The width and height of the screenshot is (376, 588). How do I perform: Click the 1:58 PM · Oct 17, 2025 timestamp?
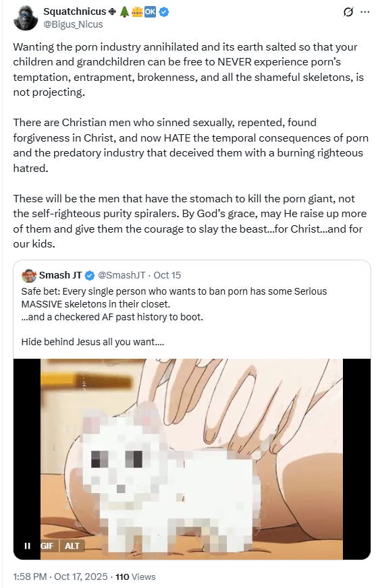[60, 577]
